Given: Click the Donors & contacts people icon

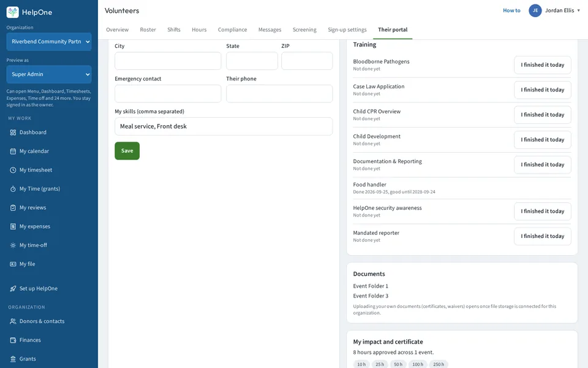Looking at the screenshot, I should point(13,321).
